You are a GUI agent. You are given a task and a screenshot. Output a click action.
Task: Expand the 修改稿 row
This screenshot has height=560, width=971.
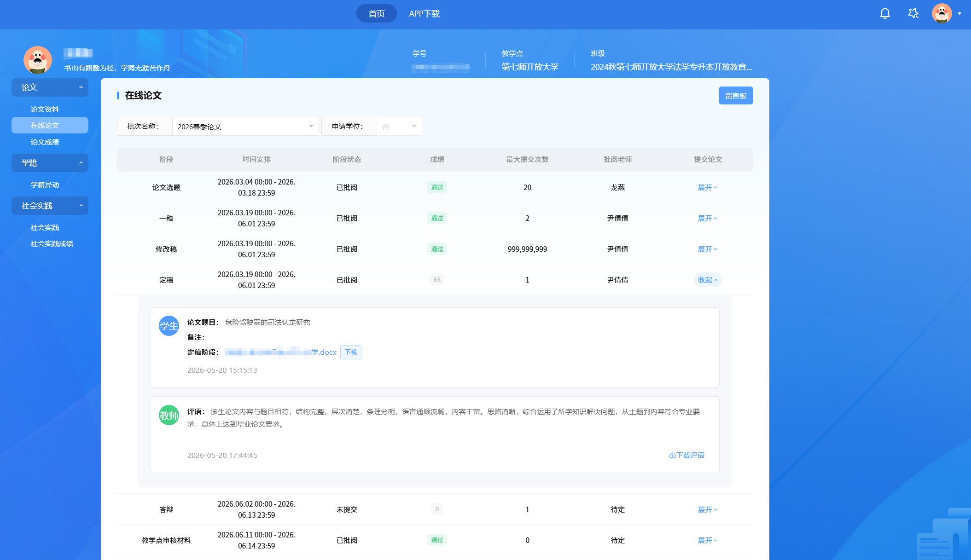[x=708, y=249]
